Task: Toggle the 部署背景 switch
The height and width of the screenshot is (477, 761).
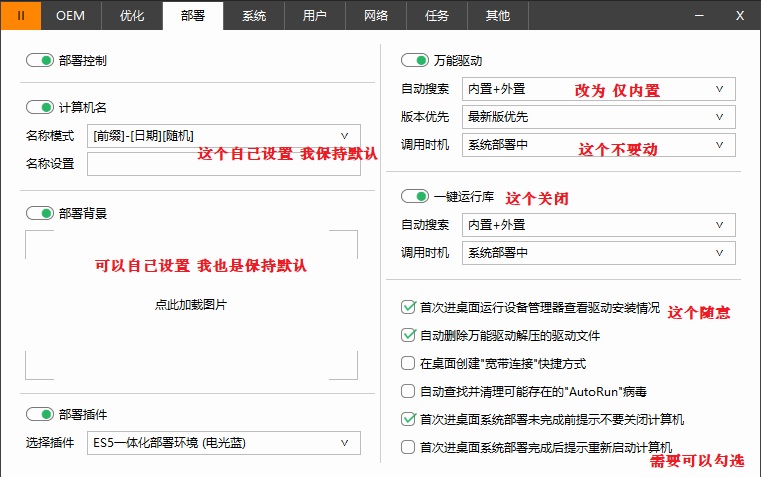Action: (x=40, y=213)
